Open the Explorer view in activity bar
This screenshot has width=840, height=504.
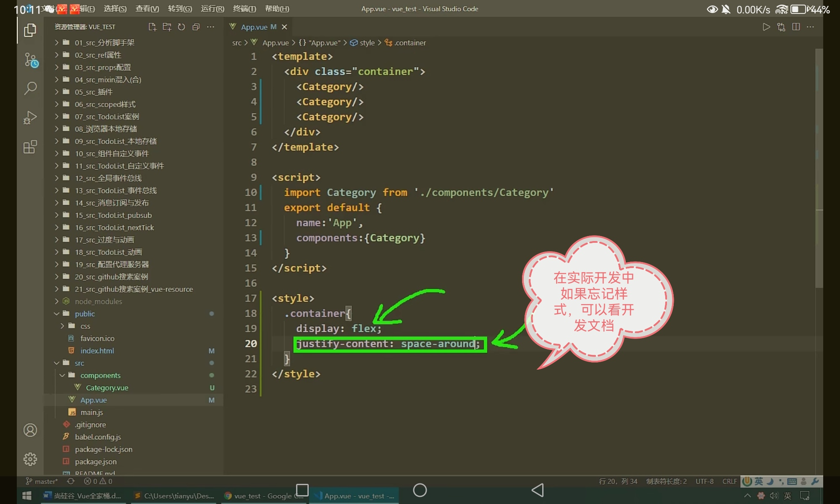tap(30, 30)
